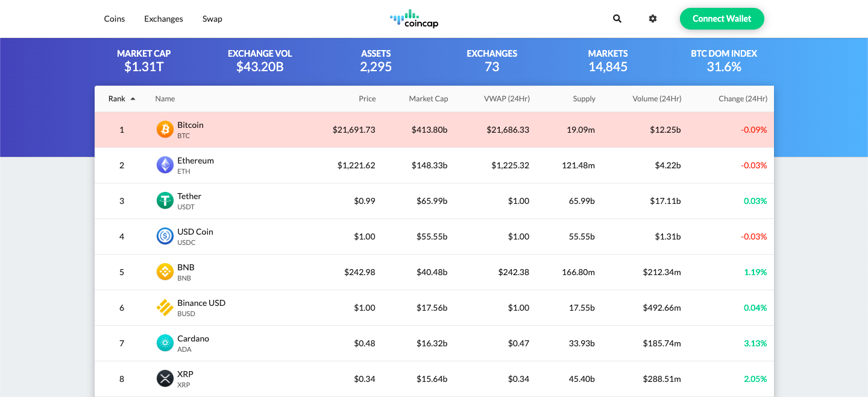
Task: Switch to the Swap section
Action: coord(212,19)
